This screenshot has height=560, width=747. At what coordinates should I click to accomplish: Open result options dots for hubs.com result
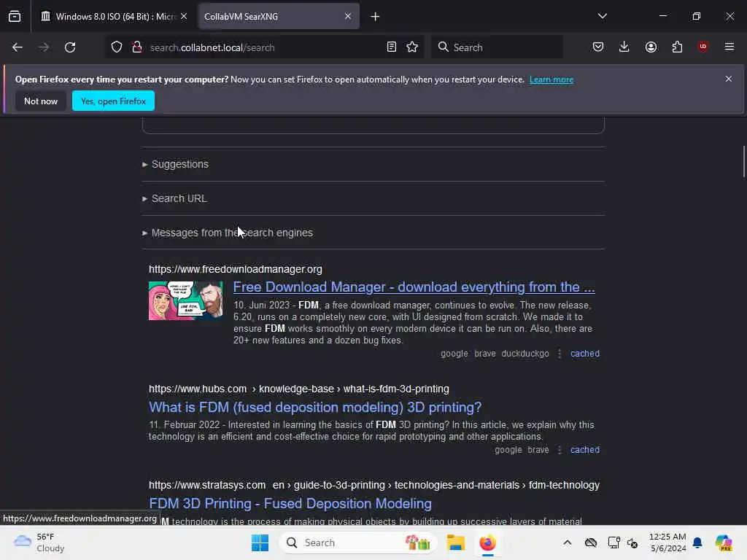click(560, 450)
